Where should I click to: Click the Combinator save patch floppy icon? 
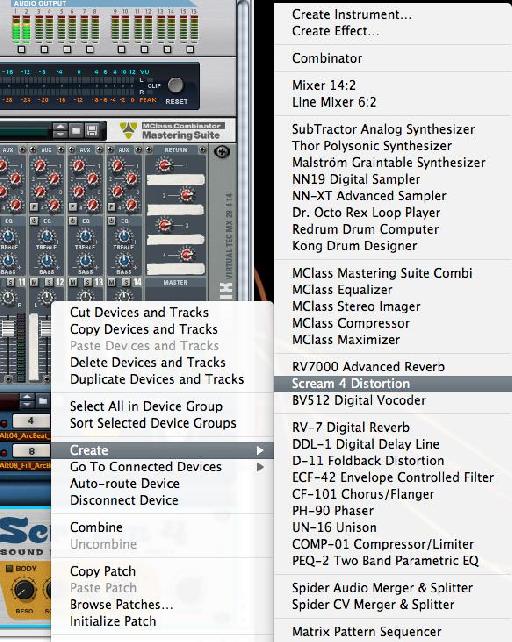point(92,131)
